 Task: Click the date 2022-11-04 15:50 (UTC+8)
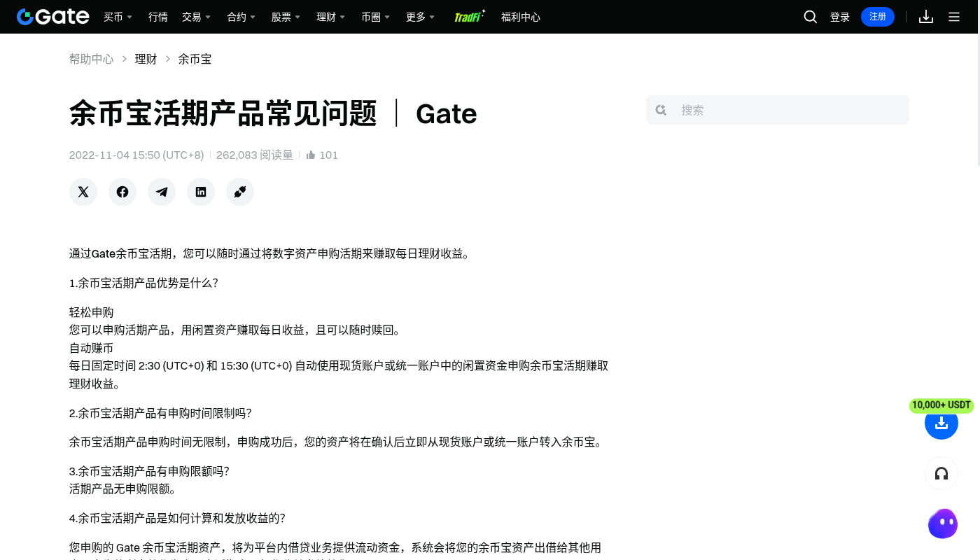click(136, 155)
